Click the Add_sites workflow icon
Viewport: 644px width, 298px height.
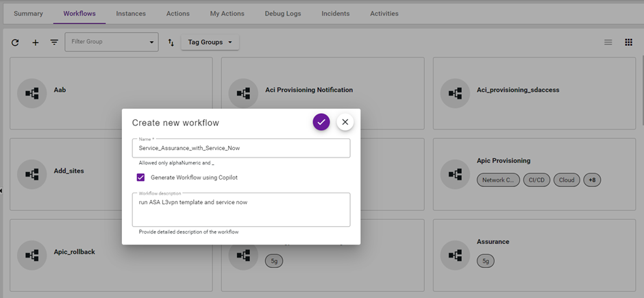pos(32,174)
